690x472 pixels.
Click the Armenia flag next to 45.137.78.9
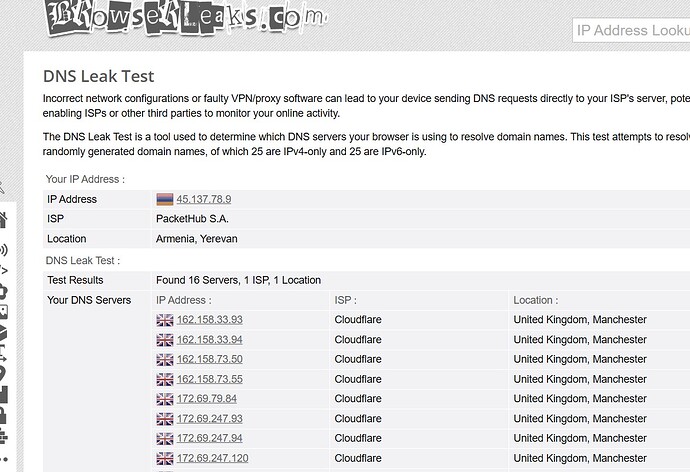tap(165, 199)
